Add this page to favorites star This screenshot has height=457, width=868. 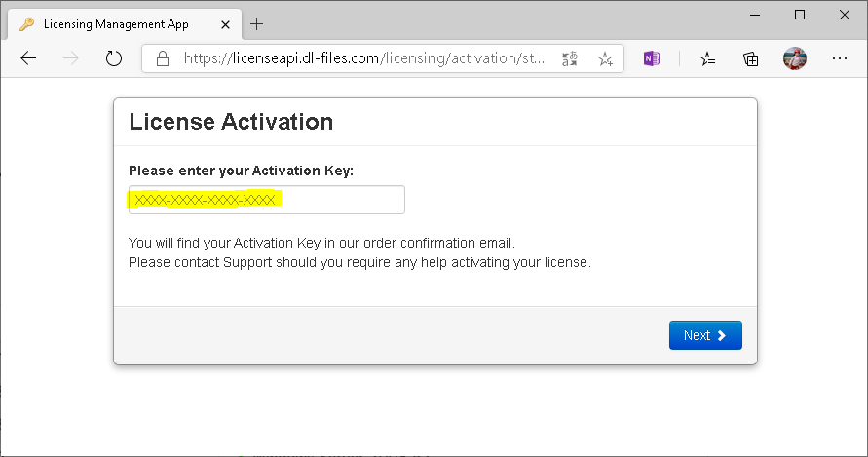click(605, 58)
